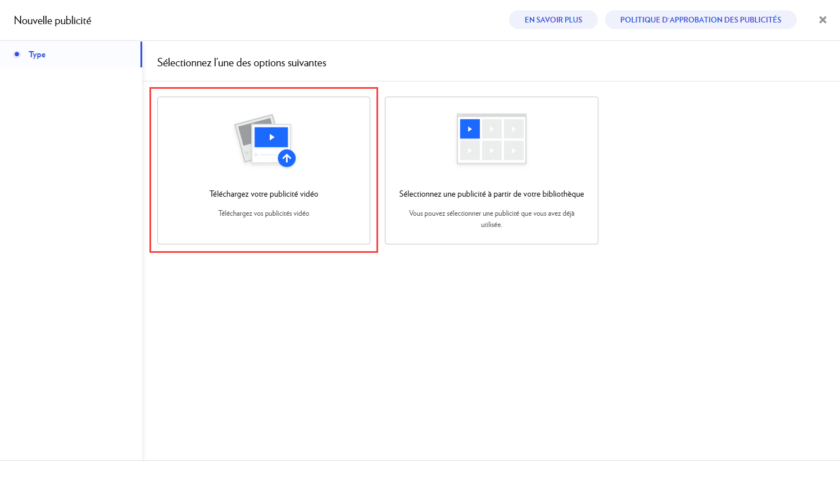Screen dimensions: 840x504
Task: Click the blue play thumbnail in upload illustration
Action: 271,137
